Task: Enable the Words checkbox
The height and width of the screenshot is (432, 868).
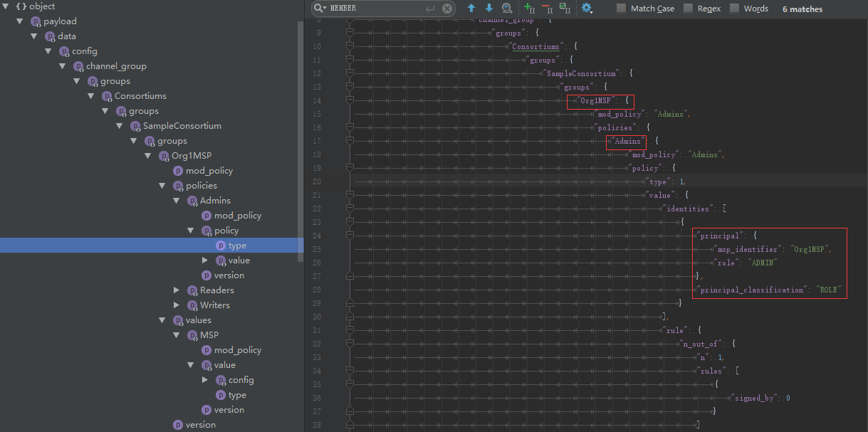Action: coord(734,9)
